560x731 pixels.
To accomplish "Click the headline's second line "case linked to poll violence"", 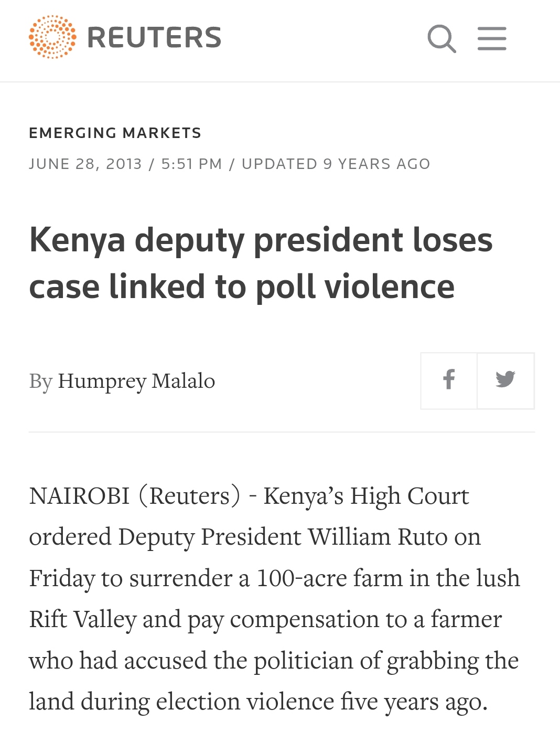I will [242, 287].
